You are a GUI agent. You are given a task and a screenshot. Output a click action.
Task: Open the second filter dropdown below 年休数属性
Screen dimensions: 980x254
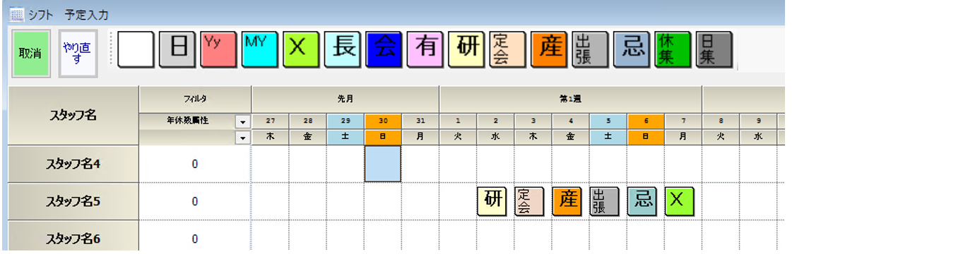pyautogui.click(x=244, y=138)
